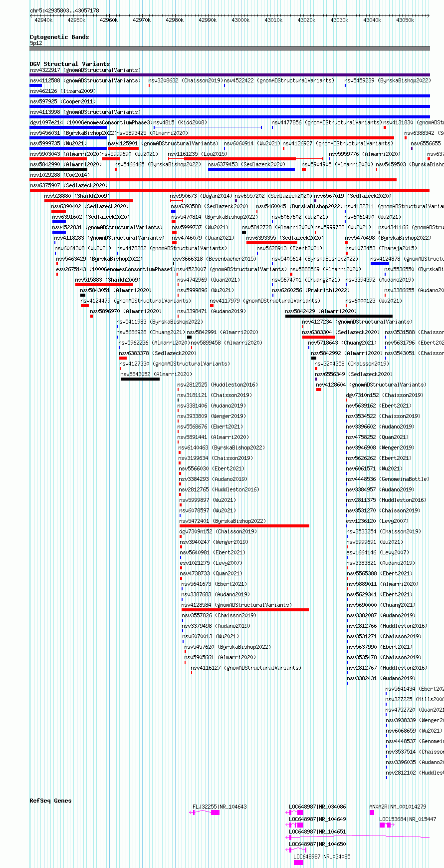Screen dimensions: 444x868
Task: Open variant dgv7310n152 (Chaisson2019)
Action: (x=385, y=395)
